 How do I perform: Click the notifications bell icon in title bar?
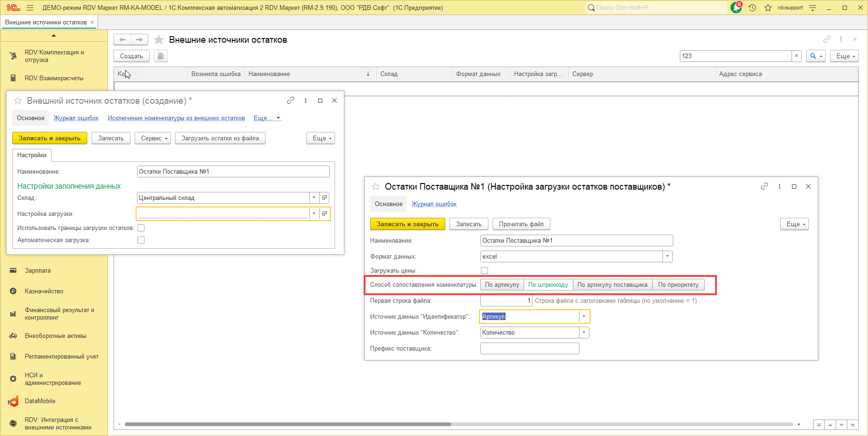[x=736, y=8]
